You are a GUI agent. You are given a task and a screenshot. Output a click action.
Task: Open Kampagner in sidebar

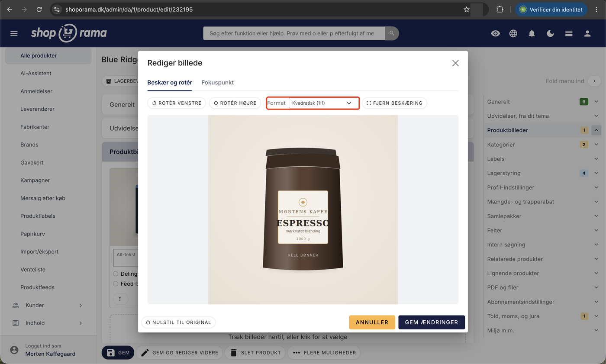click(35, 180)
